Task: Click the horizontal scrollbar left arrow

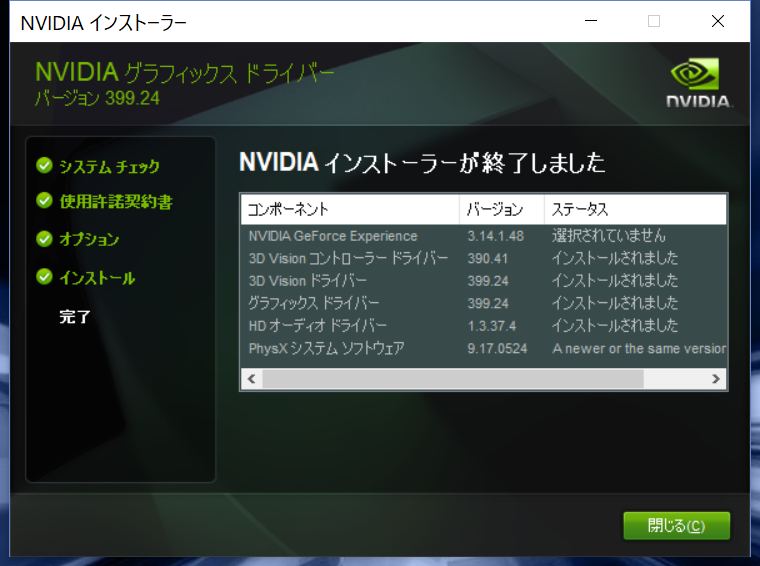Action: click(x=252, y=379)
